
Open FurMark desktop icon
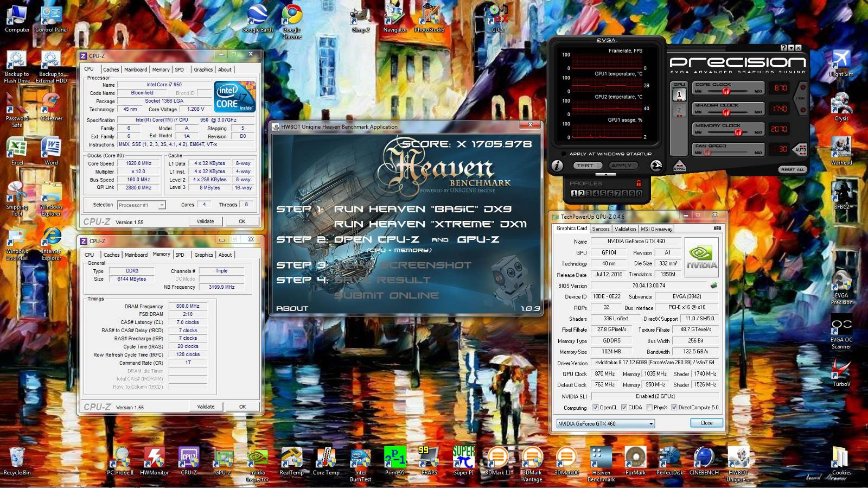click(635, 461)
